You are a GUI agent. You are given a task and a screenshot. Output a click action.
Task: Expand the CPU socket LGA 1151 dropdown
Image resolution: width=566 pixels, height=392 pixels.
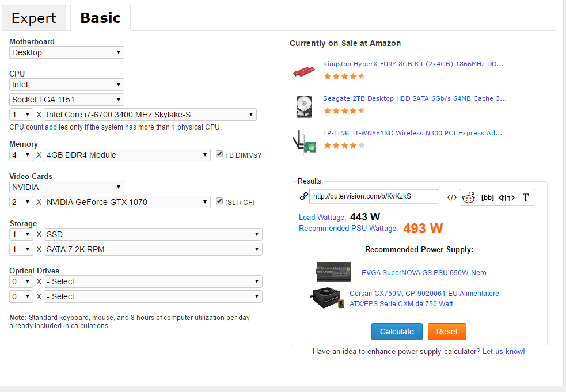tap(67, 100)
